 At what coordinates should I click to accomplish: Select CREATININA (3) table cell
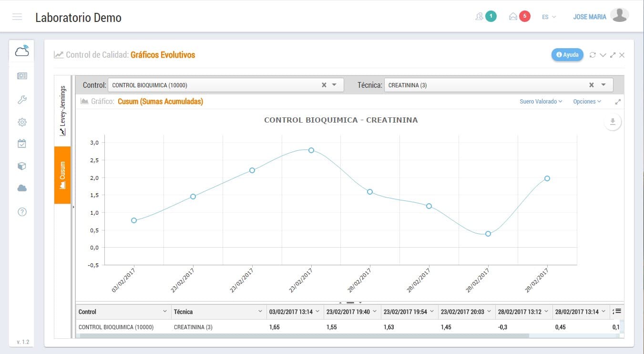(x=219, y=327)
